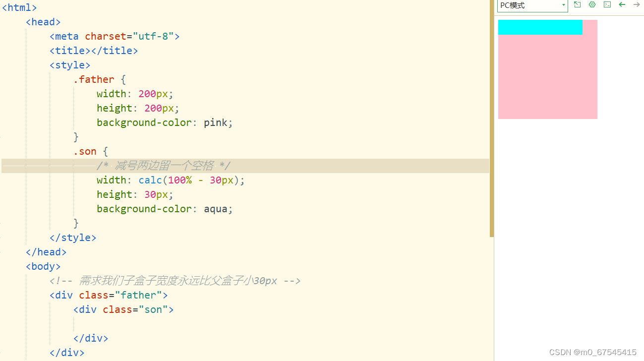The image size is (644, 361).
Task: Select the meta charset utf-8 line
Action: click(x=114, y=36)
